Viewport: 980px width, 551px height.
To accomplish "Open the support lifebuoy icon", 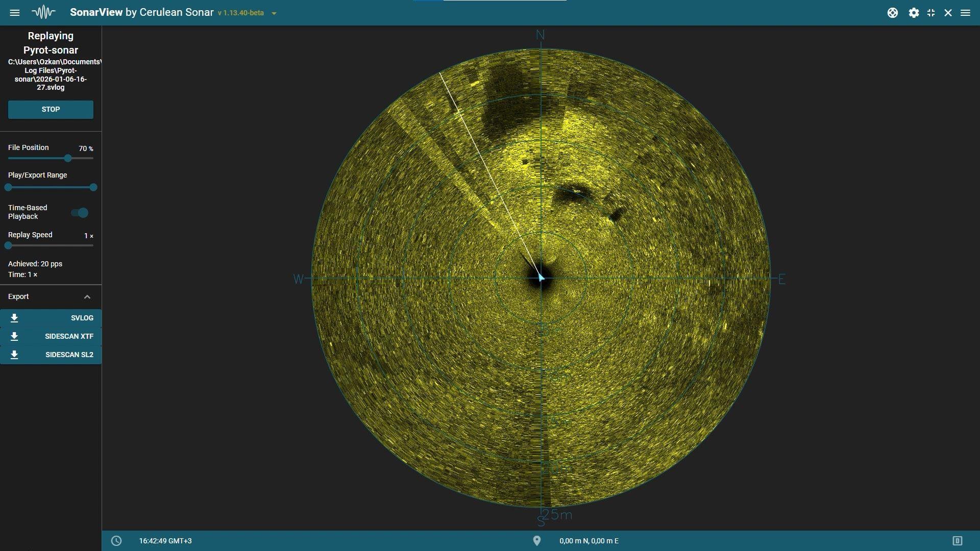I will pos(892,13).
